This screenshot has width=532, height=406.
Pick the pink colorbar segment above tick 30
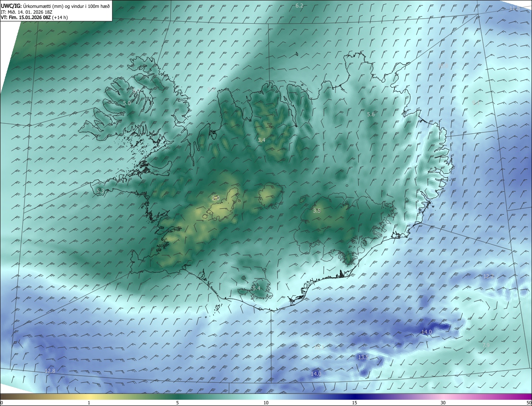(443, 396)
